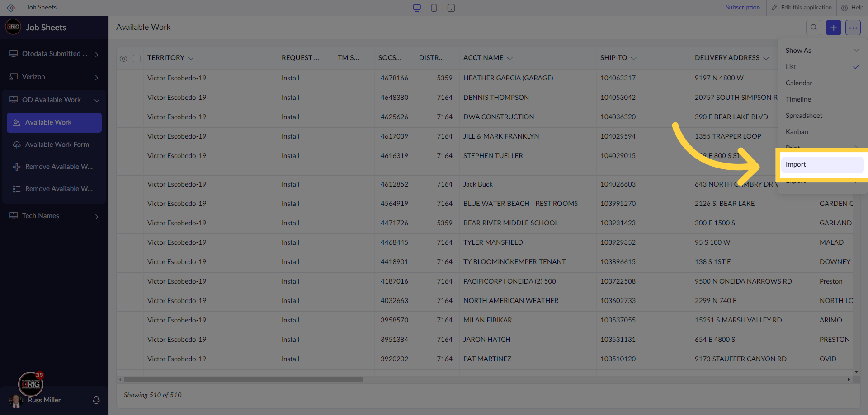Viewport: 868px width, 415px height.
Task: Click the blue plus add record button
Action: coord(834,28)
